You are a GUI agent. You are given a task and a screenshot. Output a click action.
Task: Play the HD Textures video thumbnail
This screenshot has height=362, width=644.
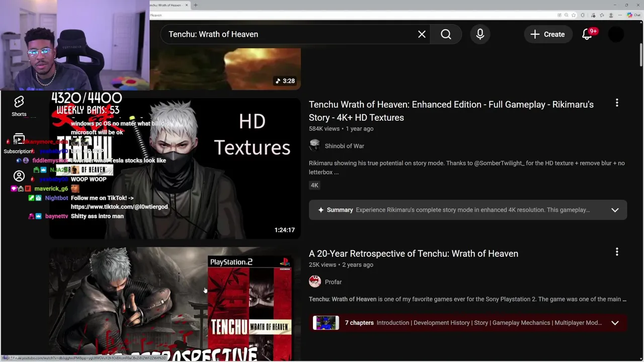point(175,168)
